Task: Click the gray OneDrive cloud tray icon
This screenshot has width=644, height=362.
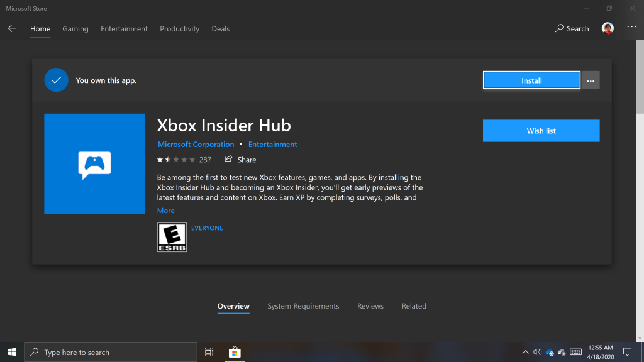Action: pyautogui.click(x=562, y=353)
